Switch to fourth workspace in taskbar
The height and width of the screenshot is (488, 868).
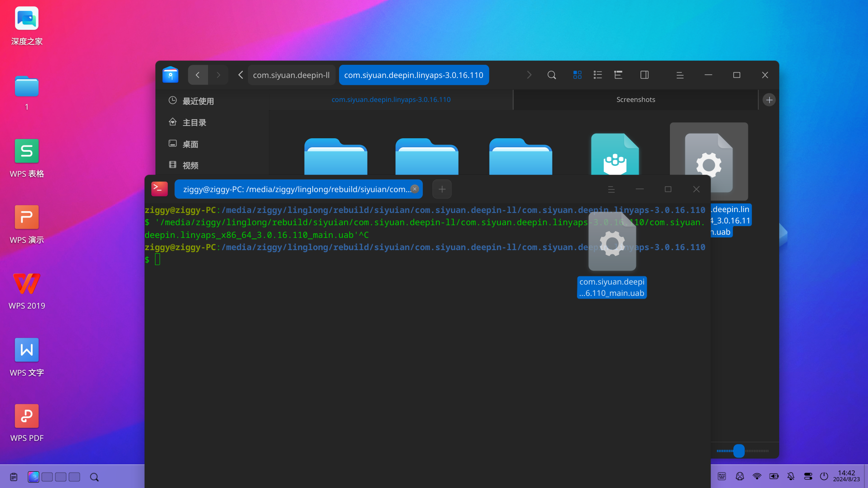tap(74, 477)
